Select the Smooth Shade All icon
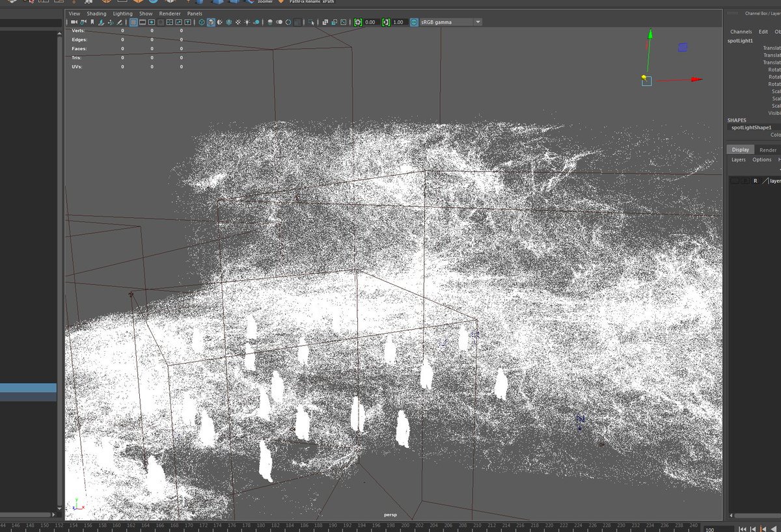This screenshot has height=532, width=781. (x=211, y=22)
